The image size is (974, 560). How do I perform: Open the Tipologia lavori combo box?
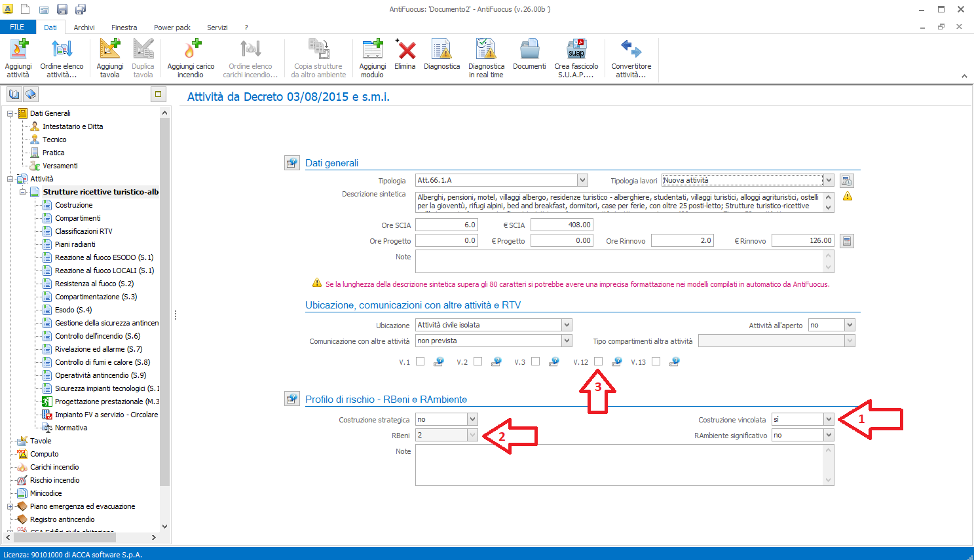coord(829,180)
